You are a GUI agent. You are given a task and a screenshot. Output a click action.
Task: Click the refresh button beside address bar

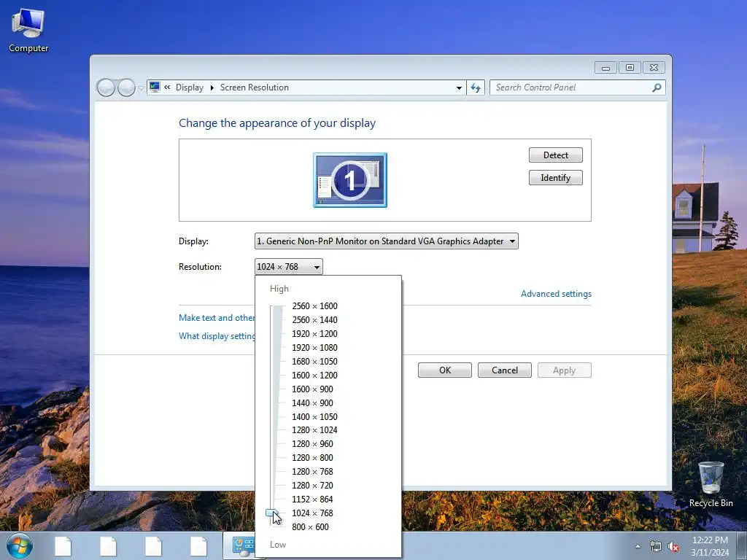coord(476,87)
